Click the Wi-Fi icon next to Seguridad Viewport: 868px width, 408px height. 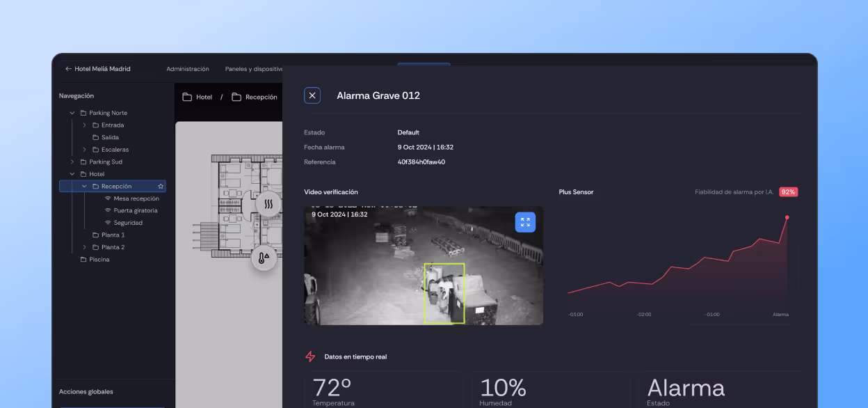[108, 223]
